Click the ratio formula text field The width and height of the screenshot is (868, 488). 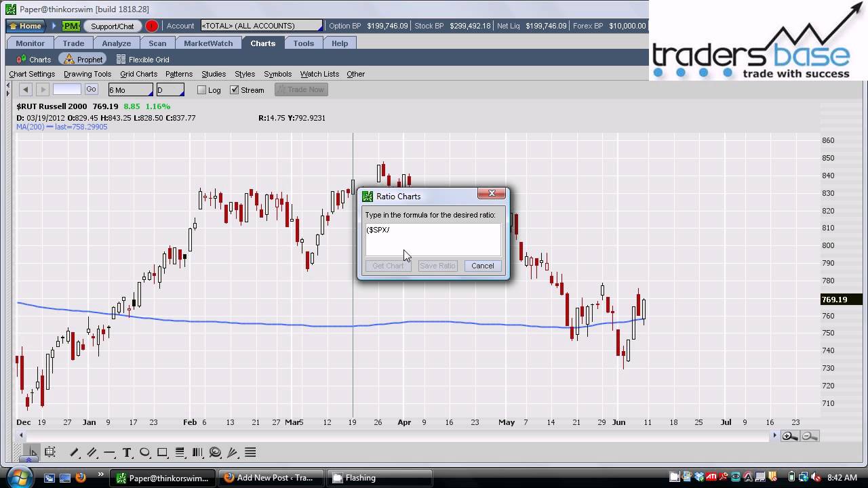(433, 239)
